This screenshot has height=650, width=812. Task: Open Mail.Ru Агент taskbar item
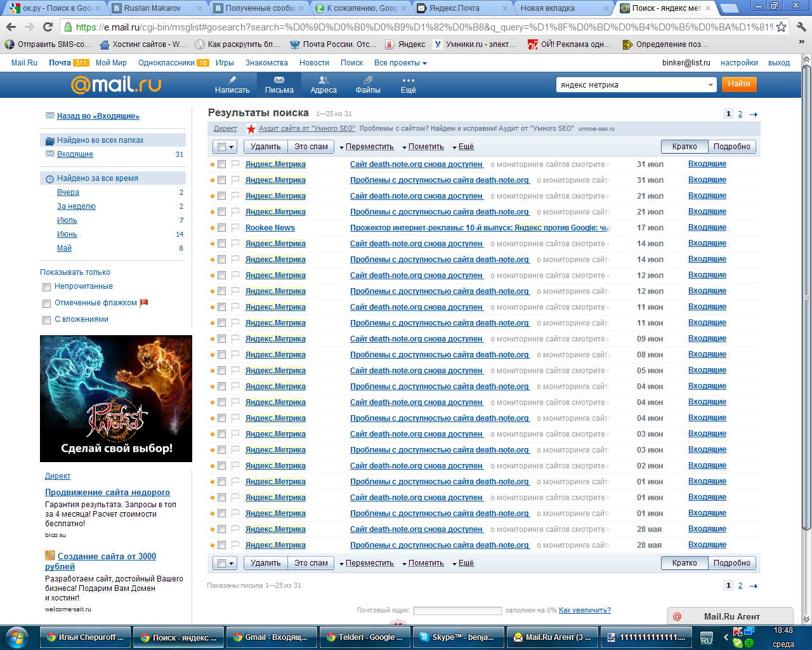tap(552, 637)
